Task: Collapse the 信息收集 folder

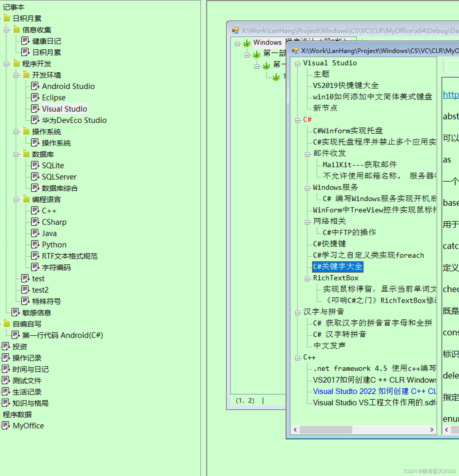Action: tap(6, 30)
